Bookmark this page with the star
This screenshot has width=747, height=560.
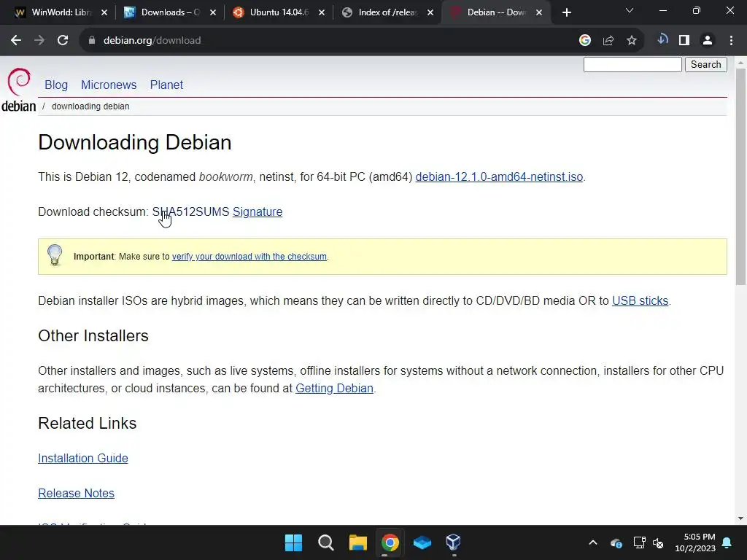click(x=632, y=41)
